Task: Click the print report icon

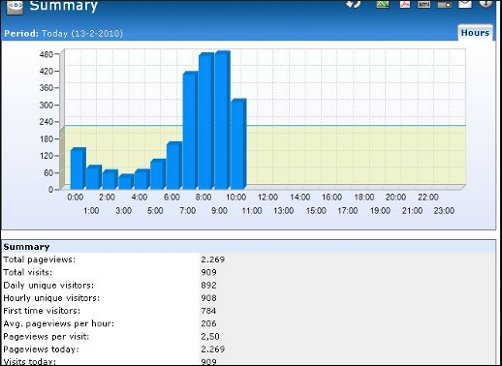Action: pos(445,4)
